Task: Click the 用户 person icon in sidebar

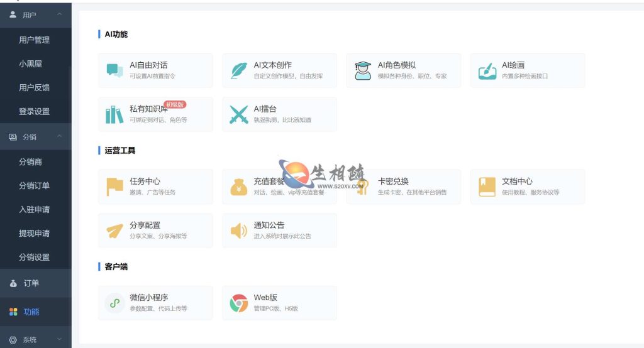Action: [13, 15]
